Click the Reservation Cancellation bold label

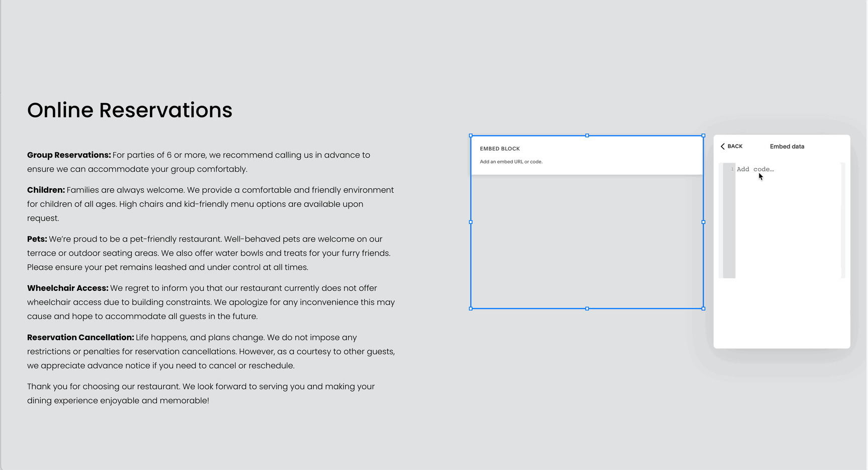tap(80, 338)
